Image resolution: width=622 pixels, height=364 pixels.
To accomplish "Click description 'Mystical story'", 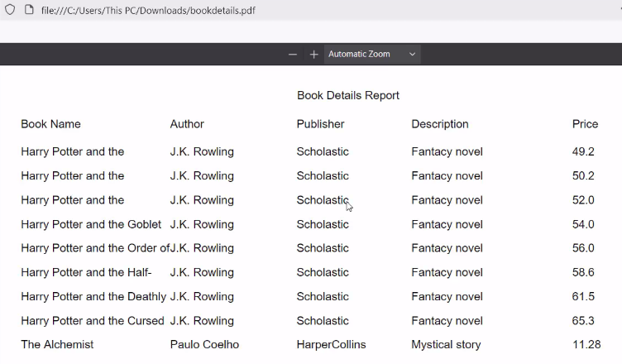I will pyautogui.click(x=446, y=344).
